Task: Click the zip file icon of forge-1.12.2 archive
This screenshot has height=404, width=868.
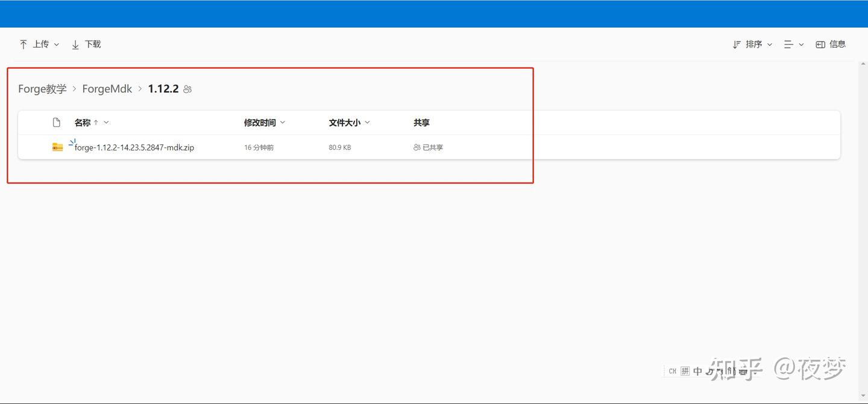Action: 57,147
